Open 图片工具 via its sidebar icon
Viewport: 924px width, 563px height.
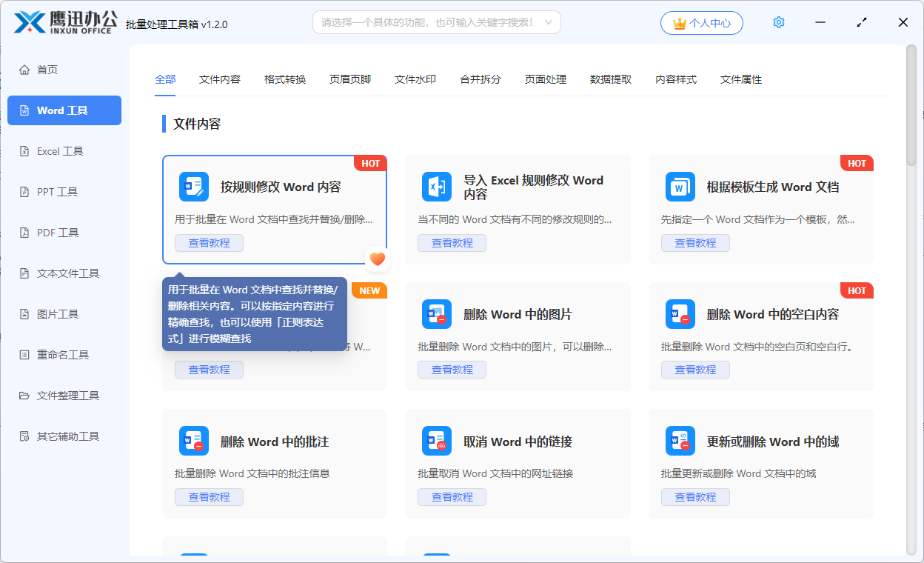(x=24, y=313)
